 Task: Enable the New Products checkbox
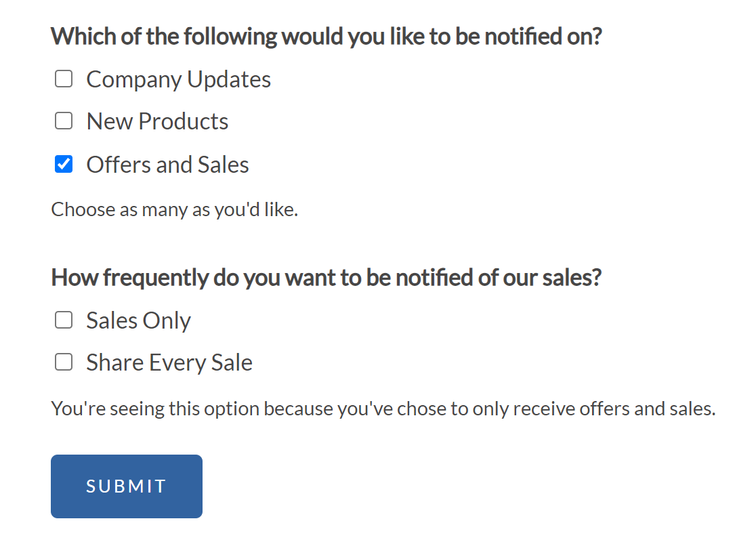tap(64, 121)
